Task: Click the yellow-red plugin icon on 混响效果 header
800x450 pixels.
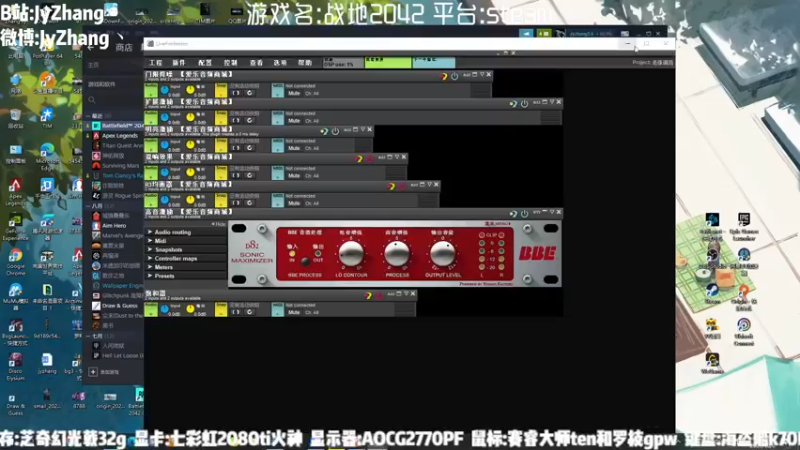Action: (x=359, y=159)
